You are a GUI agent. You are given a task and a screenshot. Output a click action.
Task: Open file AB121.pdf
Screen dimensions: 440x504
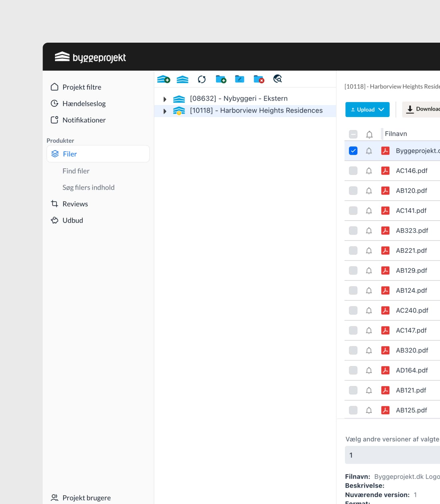pos(411,390)
